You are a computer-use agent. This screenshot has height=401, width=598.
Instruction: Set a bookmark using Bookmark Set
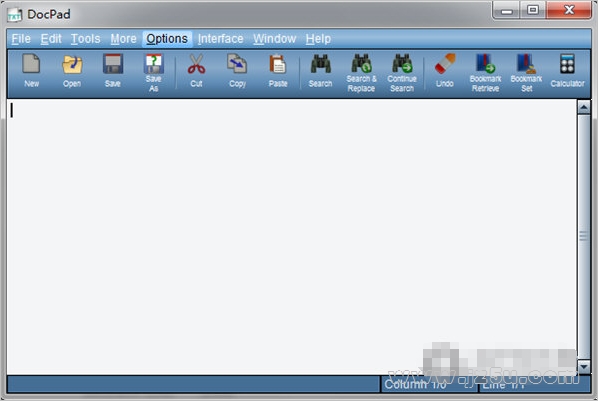tap(526, 72)
